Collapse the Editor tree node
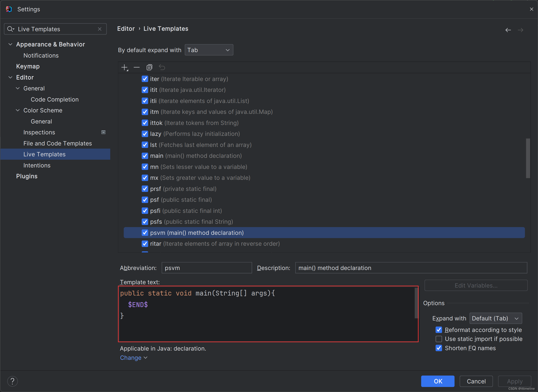The width and height of the screenshot is (538, 392). (10, 77)
